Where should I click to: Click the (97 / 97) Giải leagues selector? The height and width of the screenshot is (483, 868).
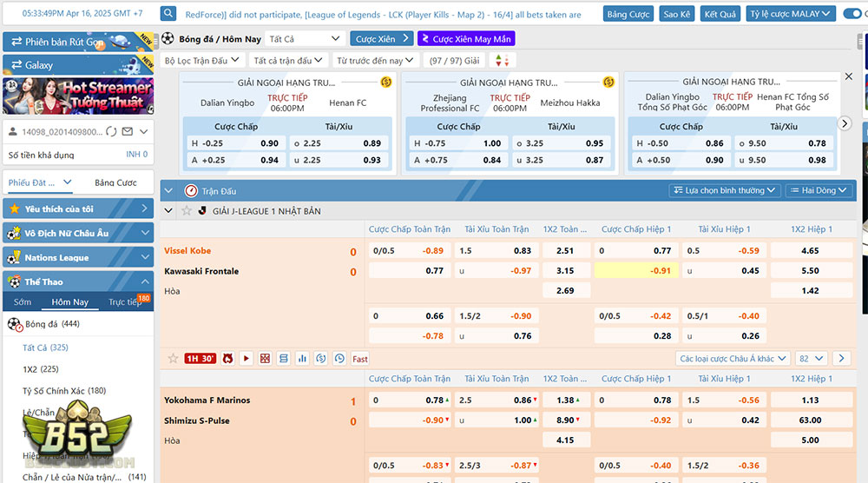pyautogui.click(x=455, y=61)
